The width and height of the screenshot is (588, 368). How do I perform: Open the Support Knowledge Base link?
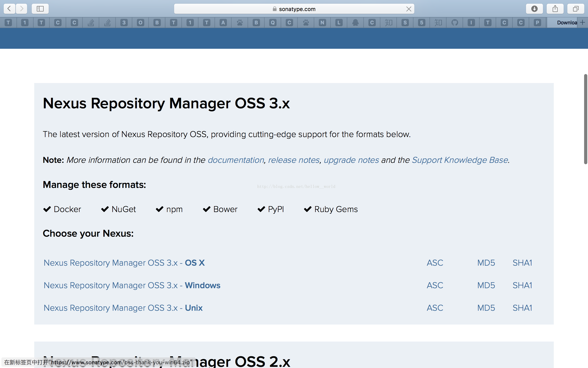click(x=460, y=160)
